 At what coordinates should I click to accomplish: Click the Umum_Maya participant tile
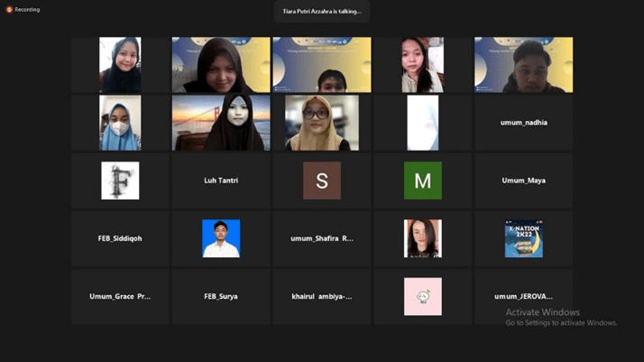(523, 181)
